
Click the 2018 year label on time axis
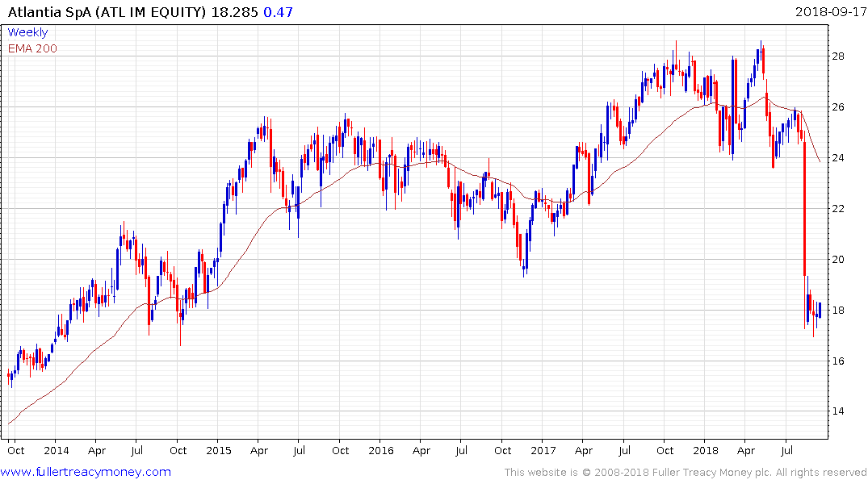[x=706, y=451]
